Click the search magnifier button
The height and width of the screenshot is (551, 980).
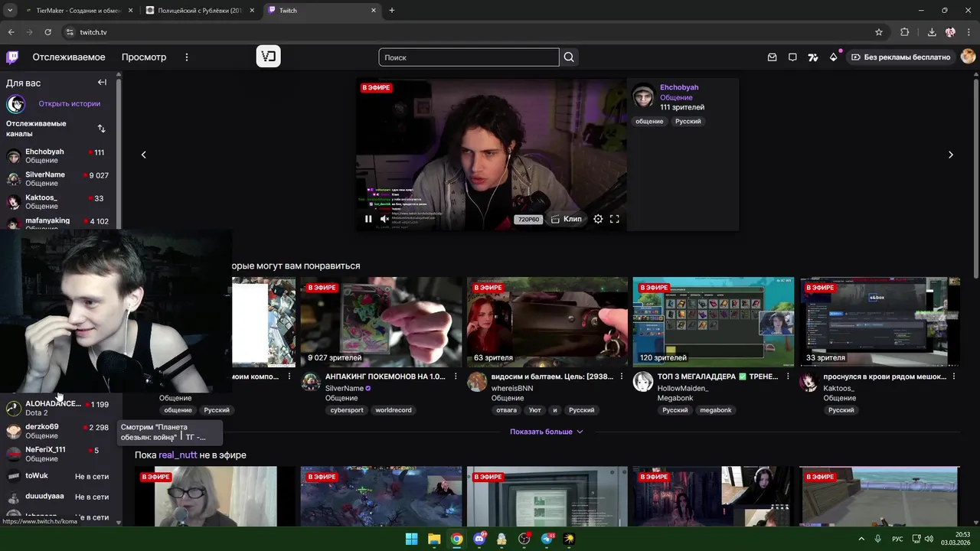coord(569,57)
